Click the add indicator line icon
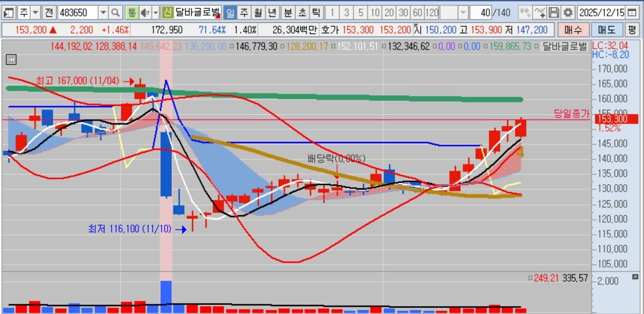Image resolution: width=644 pixels, height=314 pixels. click(x=539, y=12)
